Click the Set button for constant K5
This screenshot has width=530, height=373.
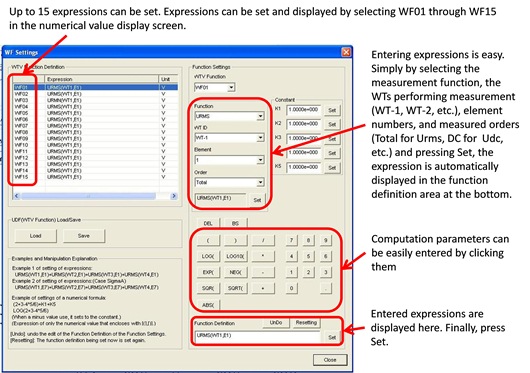click(x=332, y=168)
